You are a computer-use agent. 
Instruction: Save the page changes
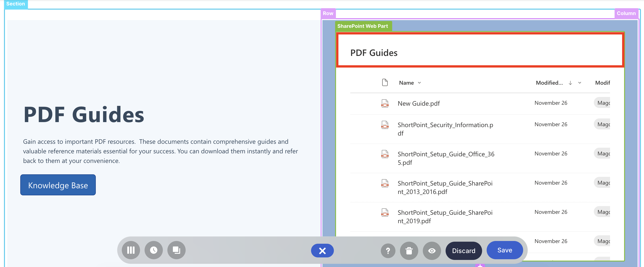tap(504, 250)
